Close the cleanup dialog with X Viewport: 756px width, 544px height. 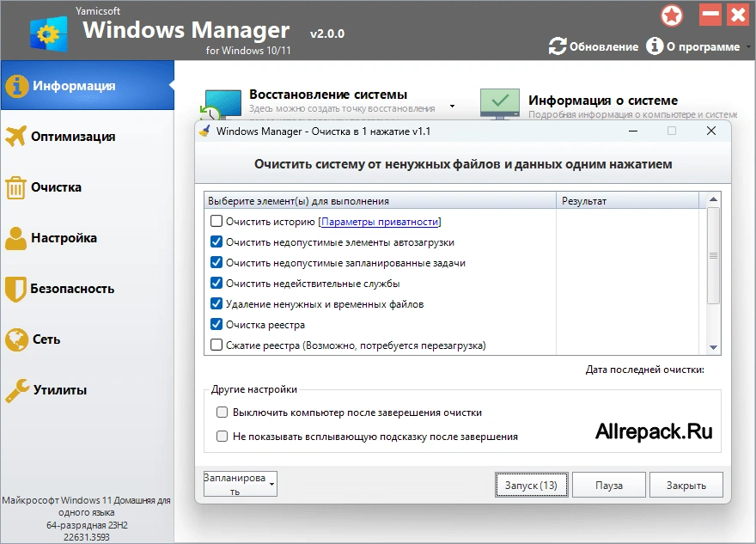(711, 131)
